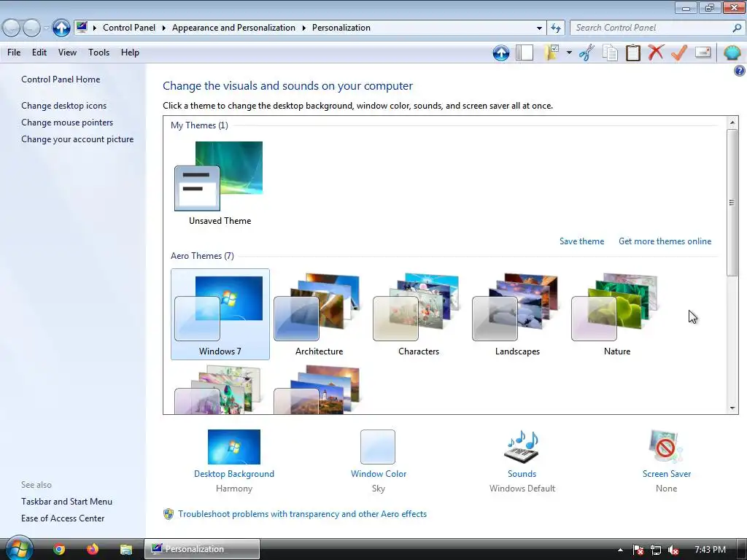The width and height of the screenshot is (747, 560).
Task: Select the Nature theme
Action: point(616,314)
